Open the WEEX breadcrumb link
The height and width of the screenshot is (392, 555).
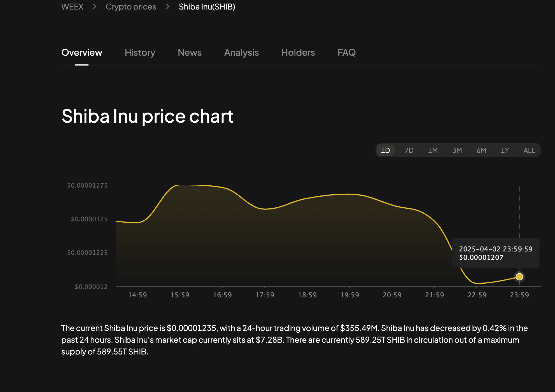coord(72,7)
